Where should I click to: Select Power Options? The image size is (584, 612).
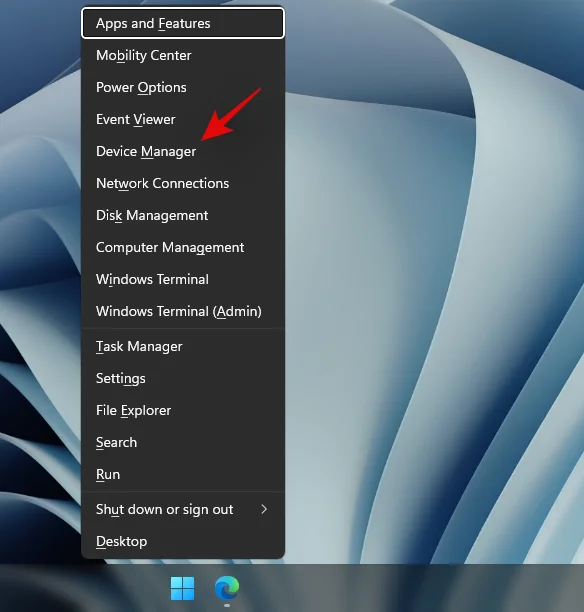point(183,87)
